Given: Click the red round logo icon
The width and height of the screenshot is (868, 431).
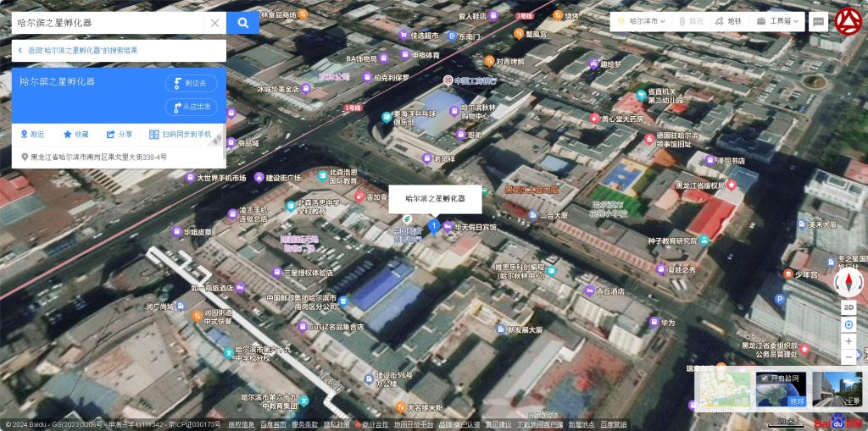Looking at the screenshot, I should [848, 21].
